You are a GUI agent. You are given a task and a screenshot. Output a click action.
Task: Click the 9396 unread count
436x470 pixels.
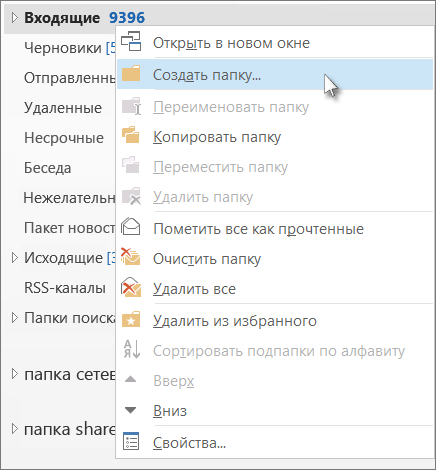(127, 18)
